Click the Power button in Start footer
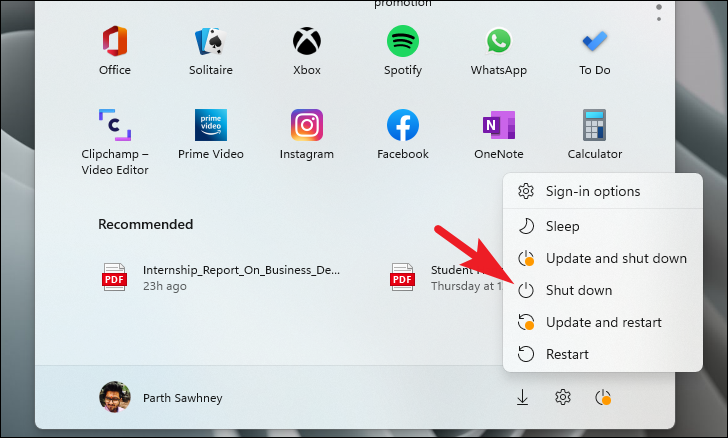 coord(603,398)
